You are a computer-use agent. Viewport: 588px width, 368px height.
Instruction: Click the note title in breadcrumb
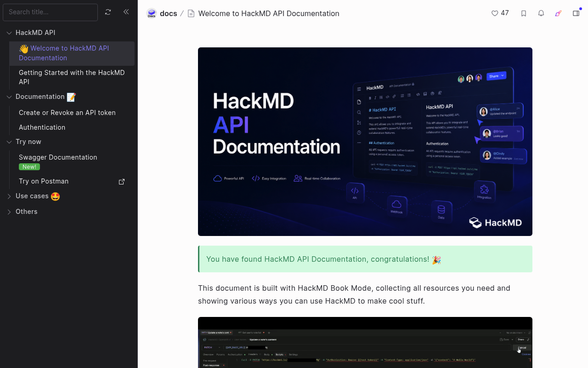pos(269,13)
